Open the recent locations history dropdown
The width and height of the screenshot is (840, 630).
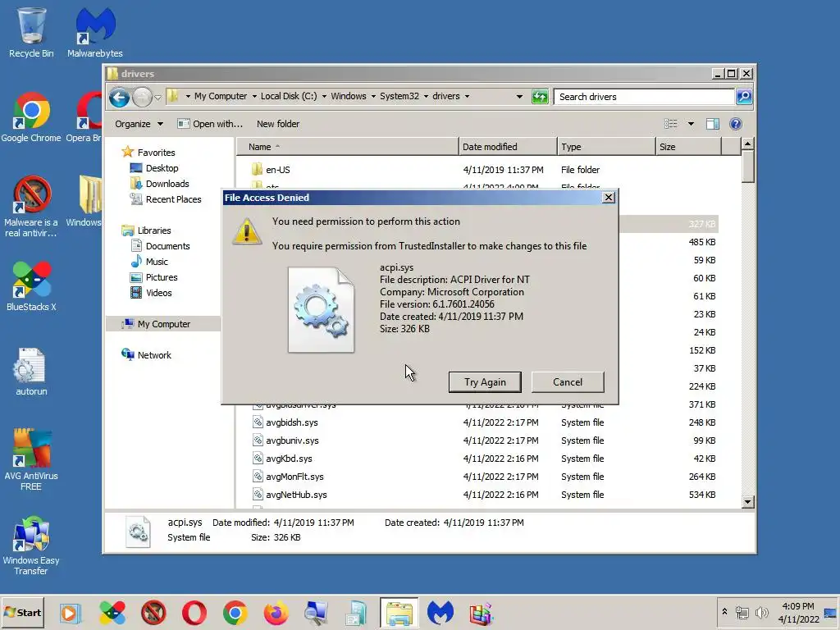click(157, 98)
